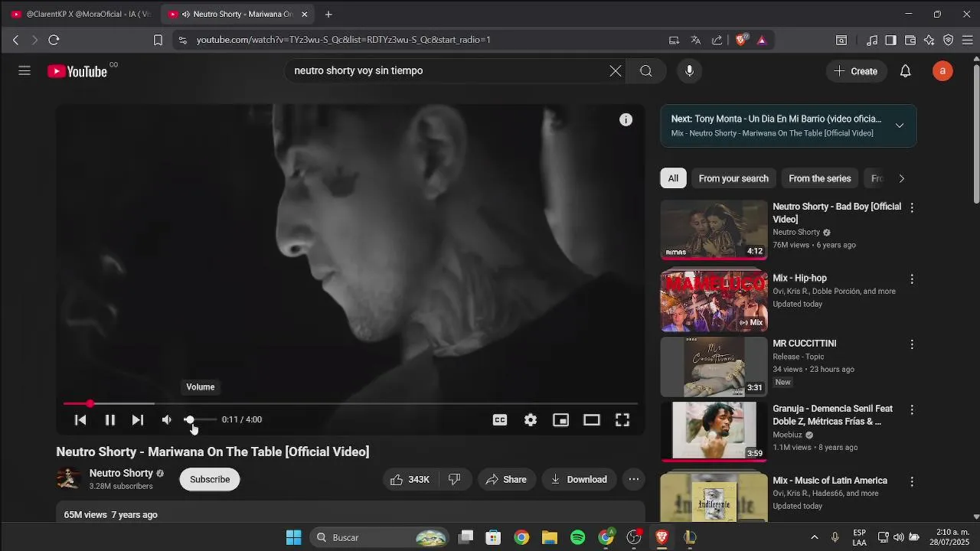This screenshot has width=980, height=551.
Task: Open the Mix - Hip-hop title
Action: (799, 278)
